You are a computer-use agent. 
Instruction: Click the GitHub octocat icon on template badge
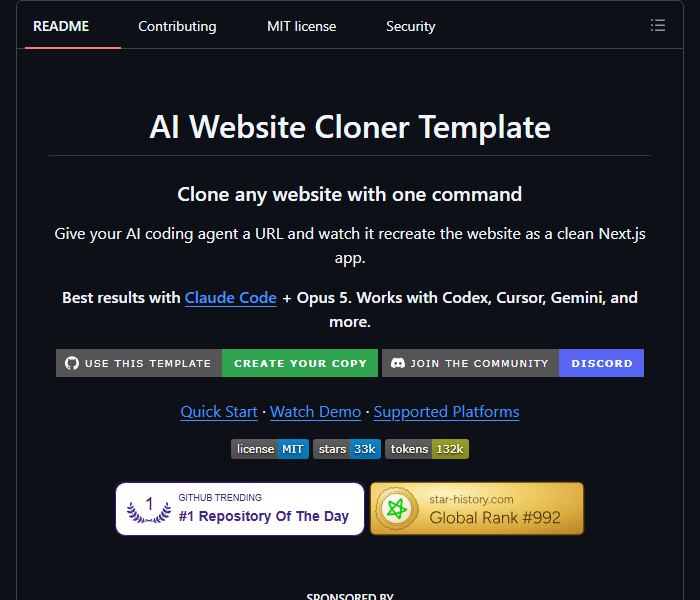(x=72, y=363)
